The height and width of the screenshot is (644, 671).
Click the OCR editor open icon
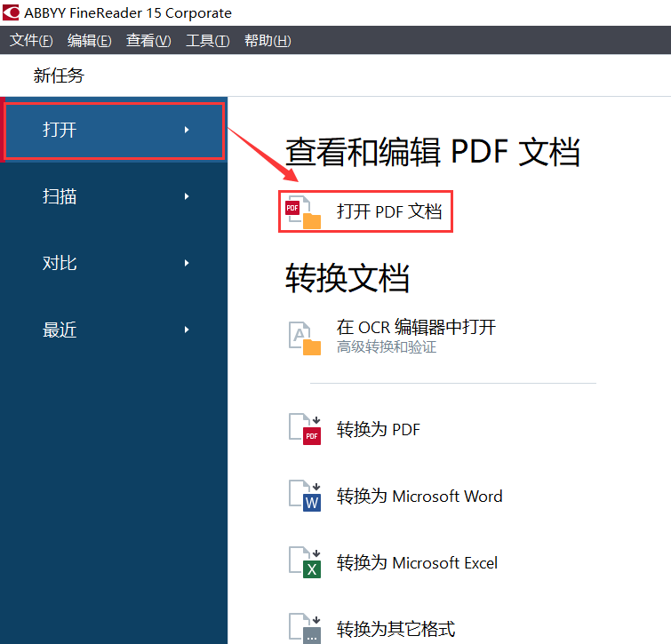[305, 338]
